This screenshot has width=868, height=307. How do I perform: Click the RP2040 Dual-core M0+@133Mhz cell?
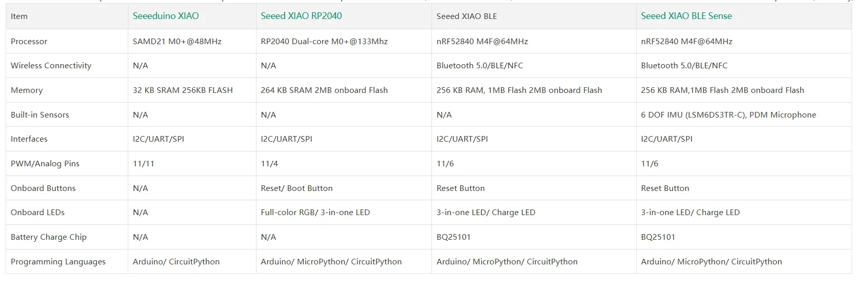coord(324,42)
